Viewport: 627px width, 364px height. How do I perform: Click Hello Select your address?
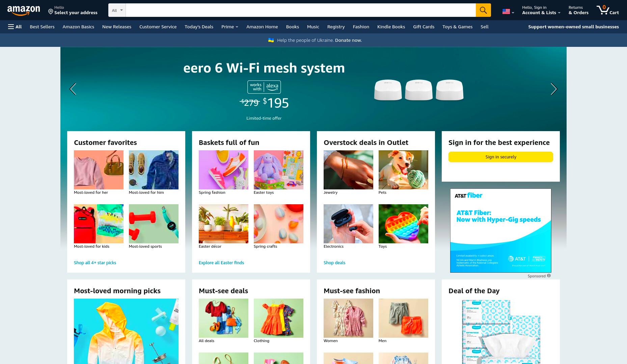(73, 10)
